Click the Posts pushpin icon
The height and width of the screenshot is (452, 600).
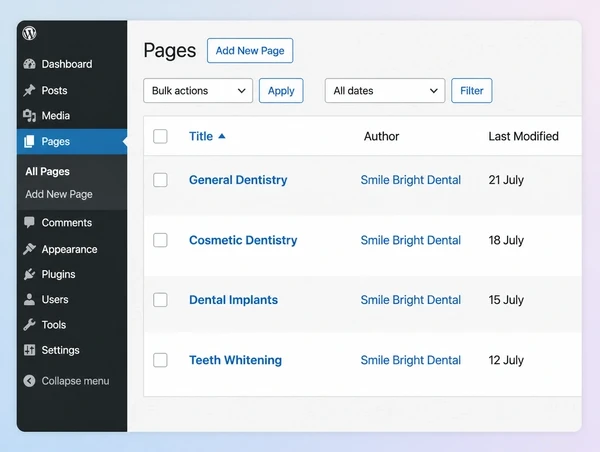pyautogui.click(x=29, y=90)
